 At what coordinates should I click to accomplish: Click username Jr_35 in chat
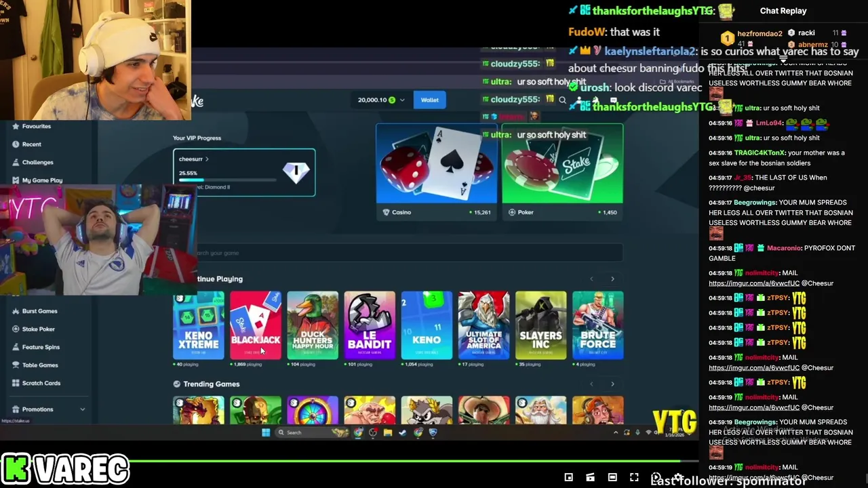742,178
